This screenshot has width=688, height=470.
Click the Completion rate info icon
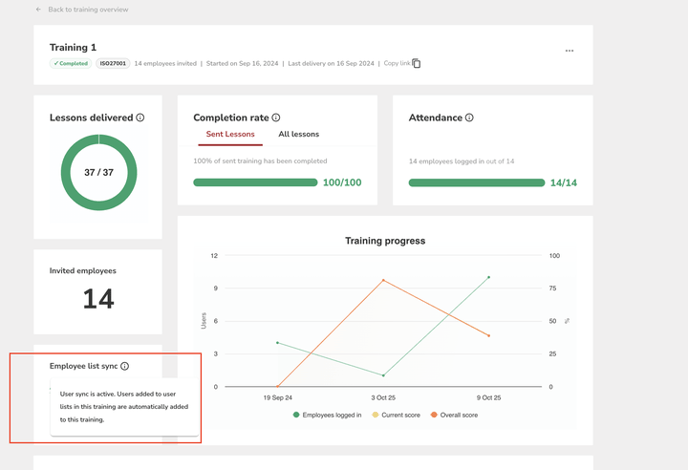(x=276, y=118)
